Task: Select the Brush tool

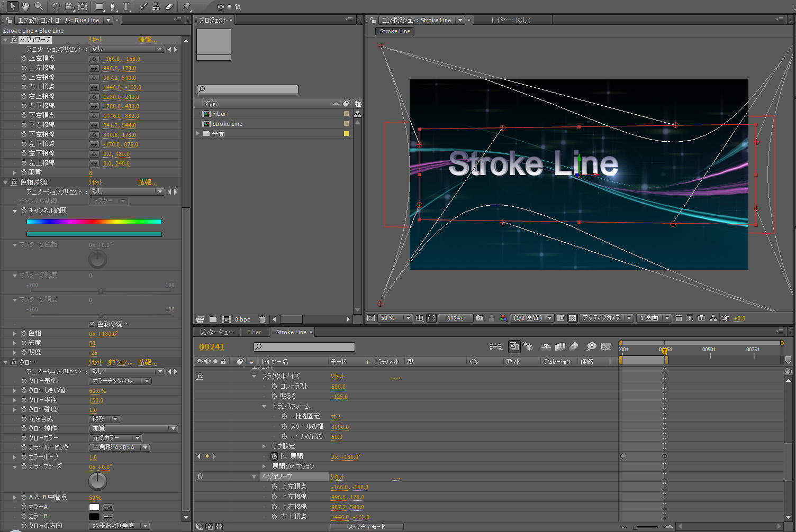Action: tap(143, 6)
